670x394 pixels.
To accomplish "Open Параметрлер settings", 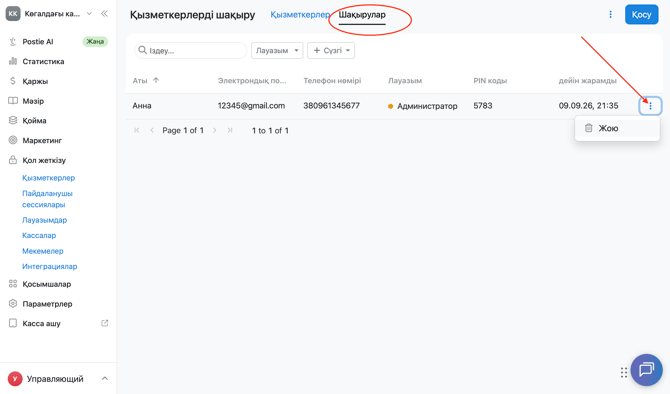I will (47, 304).
